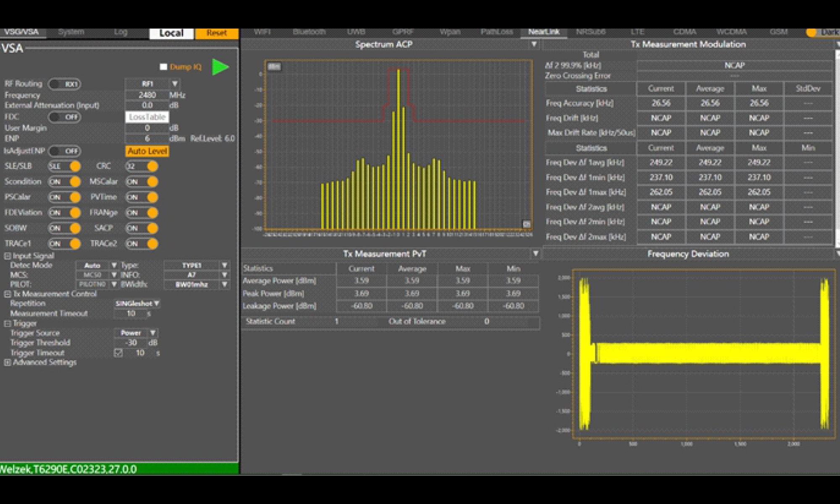Toggle the Trigger Timeout checkbox
The image size is (840, 504).
tap(118, 353)
